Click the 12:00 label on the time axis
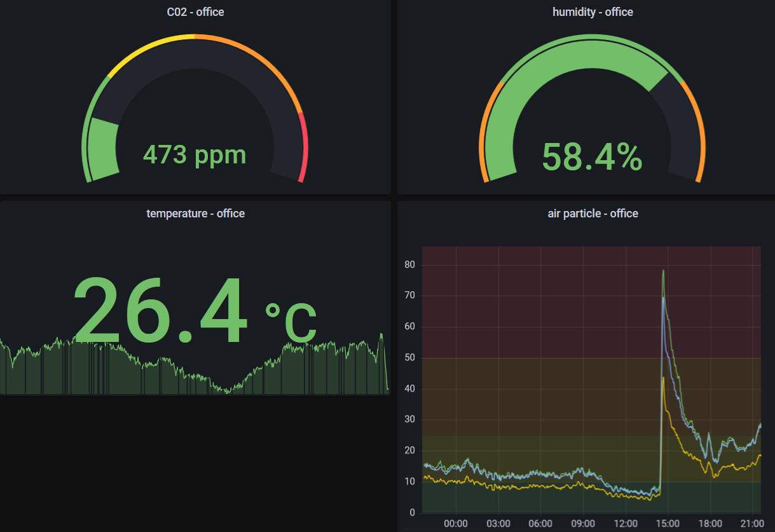 click(x=624, y=524)
